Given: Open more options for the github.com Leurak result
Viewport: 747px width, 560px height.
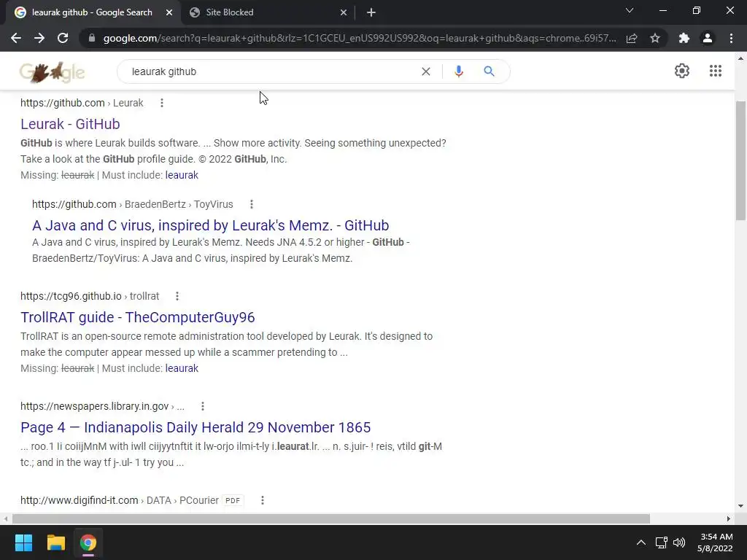Looking at the screenshot, I should 162,103.
